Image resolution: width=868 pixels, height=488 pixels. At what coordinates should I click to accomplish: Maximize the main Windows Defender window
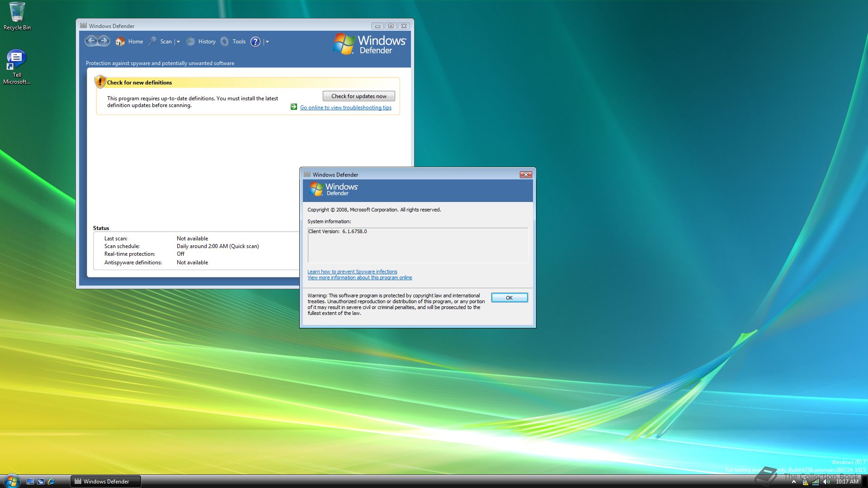[391, 26]
